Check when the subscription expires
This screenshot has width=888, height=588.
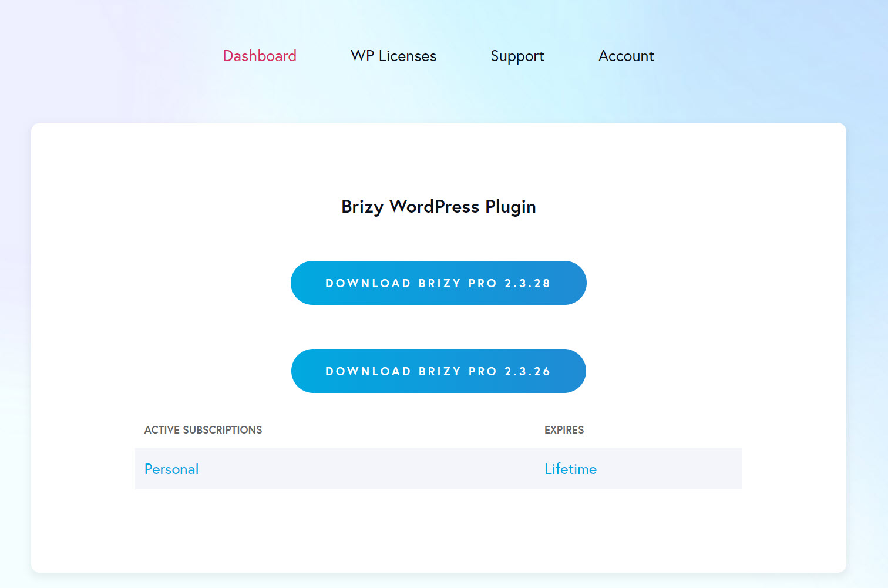coord(570,469)
